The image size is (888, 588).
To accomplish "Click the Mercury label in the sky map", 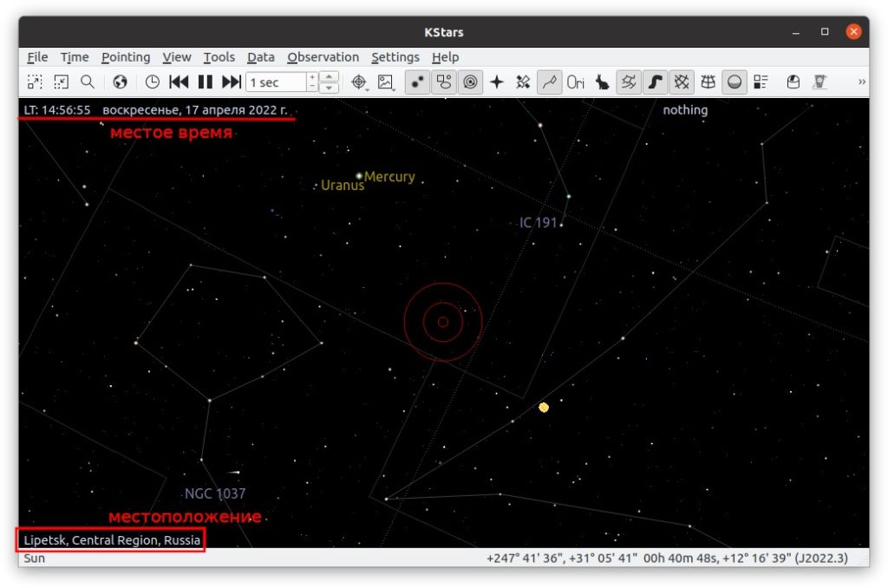I will point(389,177).
